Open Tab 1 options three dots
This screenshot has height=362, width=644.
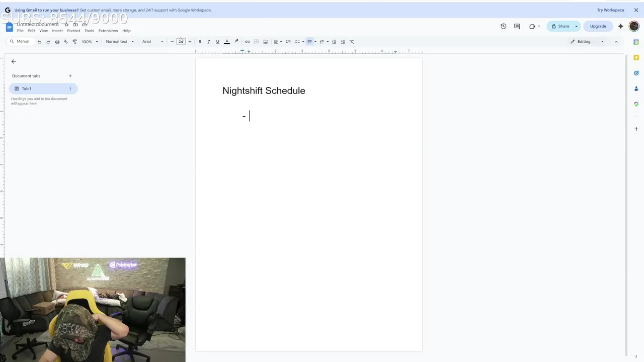70,88
